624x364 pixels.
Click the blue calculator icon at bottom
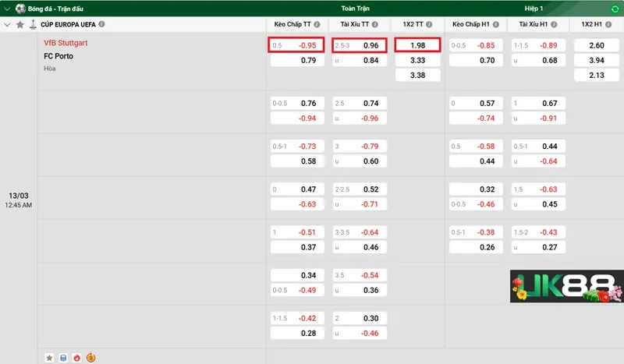point(63,358)
